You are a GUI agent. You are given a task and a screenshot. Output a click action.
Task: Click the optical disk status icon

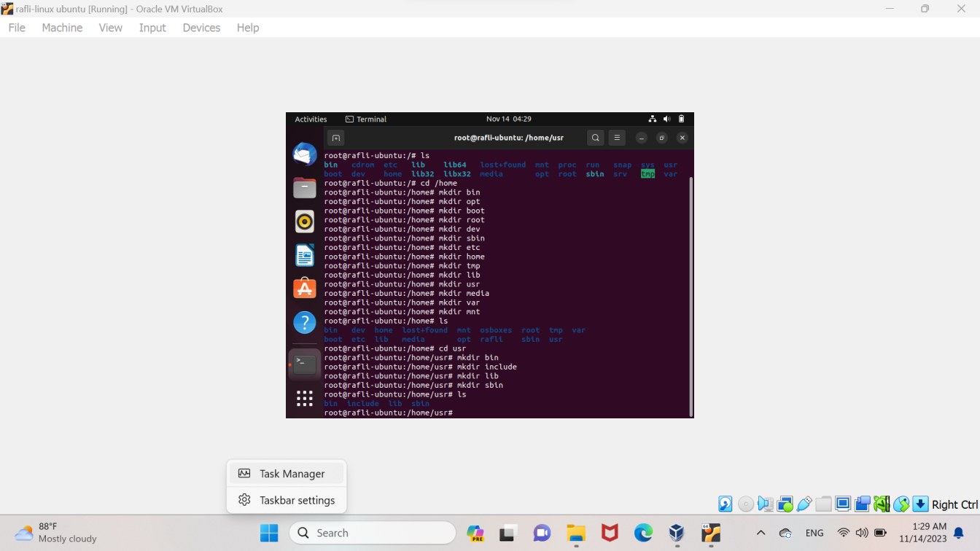pyautogui.click(x=745, y=504)
